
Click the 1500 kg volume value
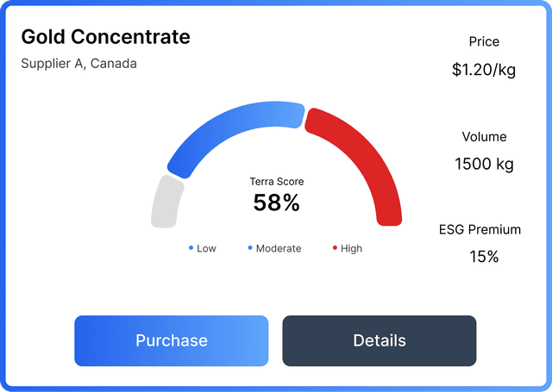coord(484,164)
